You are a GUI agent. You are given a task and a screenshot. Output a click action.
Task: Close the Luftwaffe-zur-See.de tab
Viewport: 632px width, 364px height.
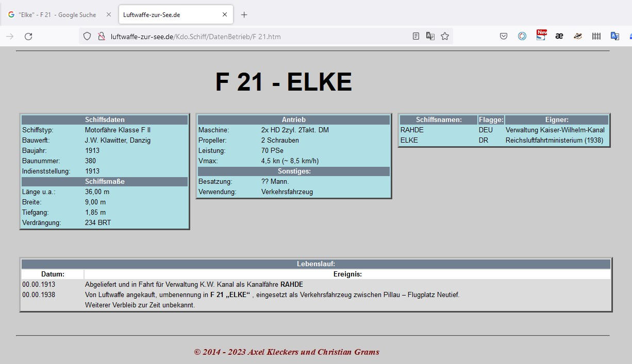(225, 15)
